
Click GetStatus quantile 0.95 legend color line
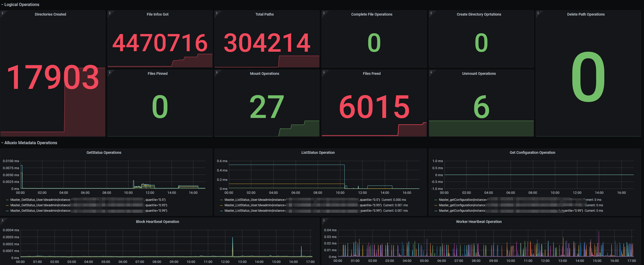[7, 205]
